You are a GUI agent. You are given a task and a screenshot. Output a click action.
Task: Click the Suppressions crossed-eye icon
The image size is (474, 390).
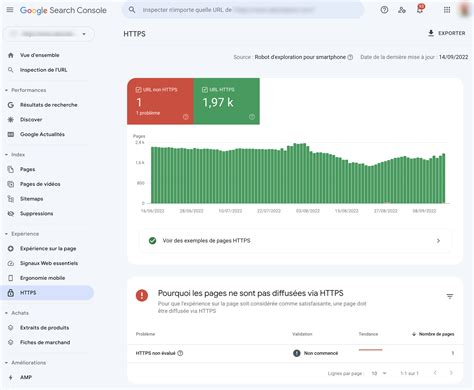click(x=11, y=214)
